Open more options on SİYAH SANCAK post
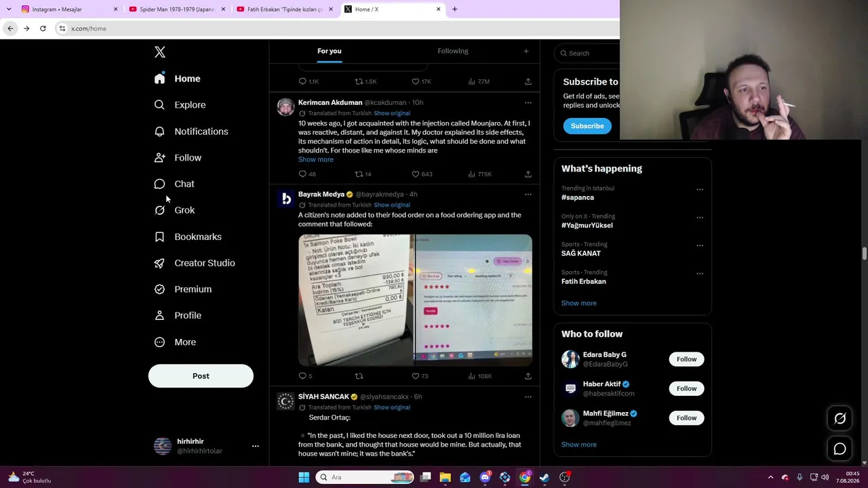 (x=528, y=397)
